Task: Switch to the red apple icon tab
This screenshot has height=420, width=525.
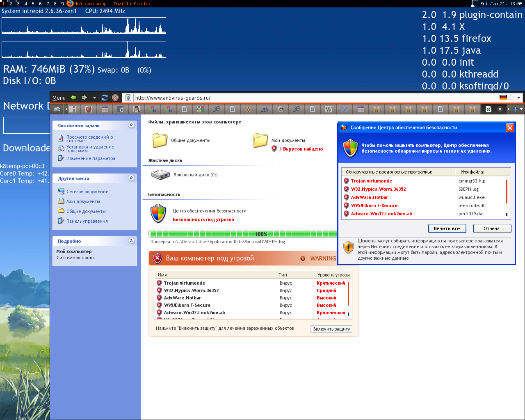Action: coord(89,109)
